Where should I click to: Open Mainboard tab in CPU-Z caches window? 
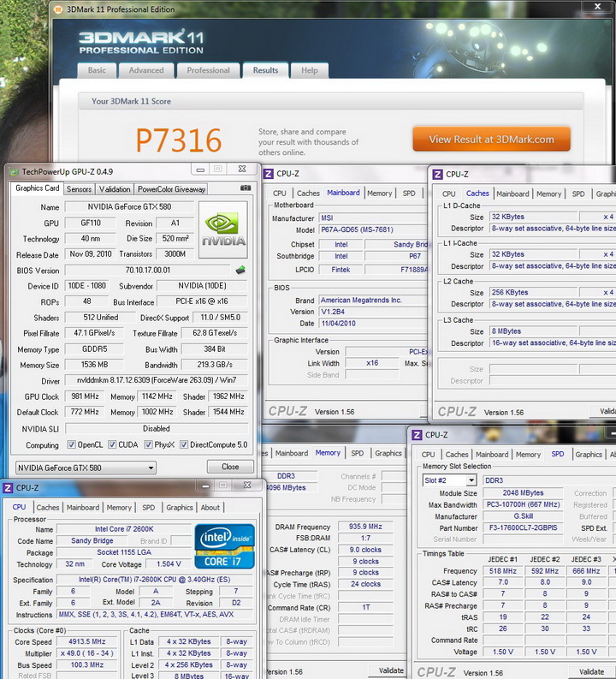point(512,194)
